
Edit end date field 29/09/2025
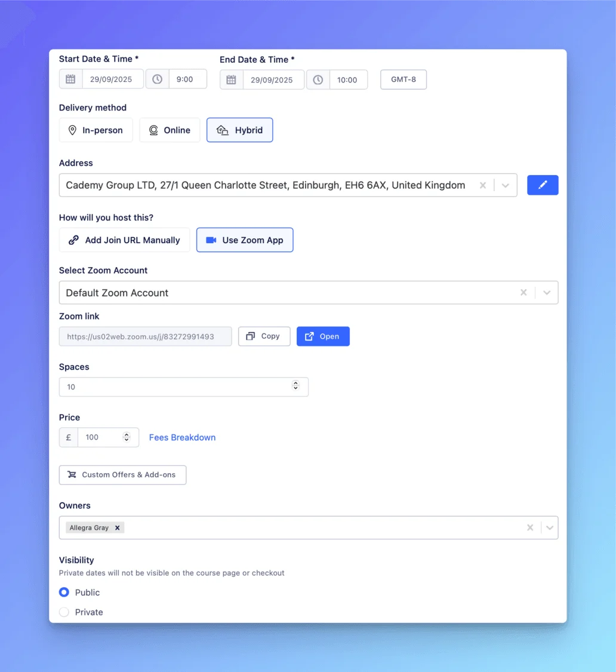pos(273,79)
